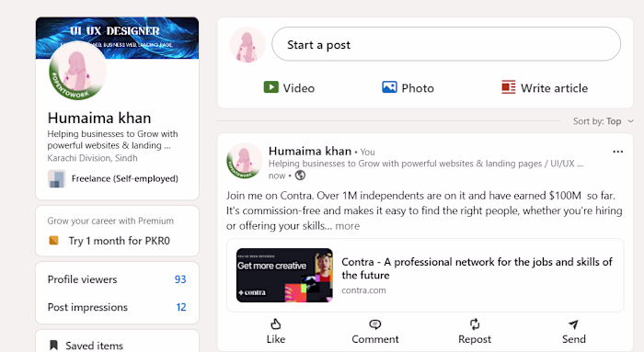Click the Freelance company logo icon

pyautogui.click(x=56, y=179)
